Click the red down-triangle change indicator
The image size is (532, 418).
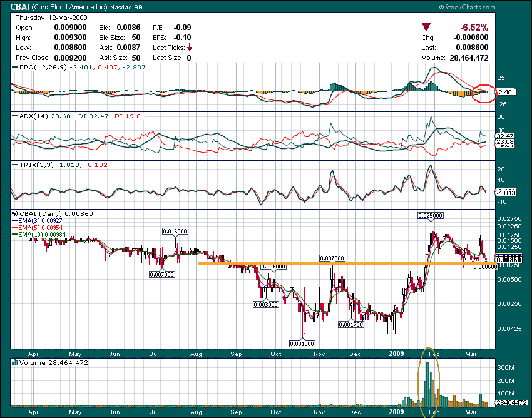click(426, 28)
